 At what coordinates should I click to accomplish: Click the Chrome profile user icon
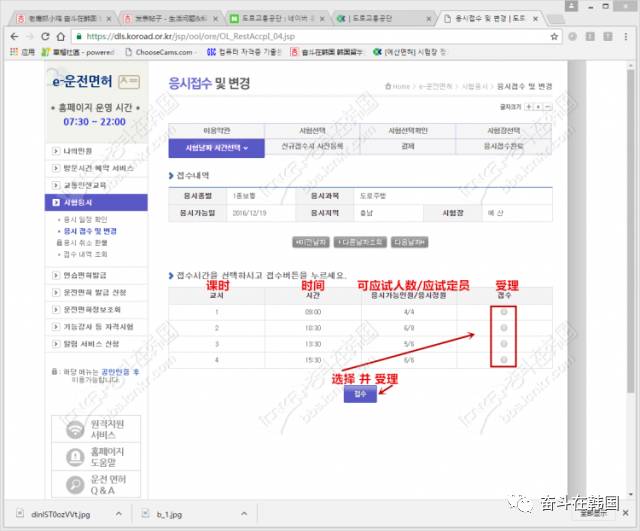571,6
